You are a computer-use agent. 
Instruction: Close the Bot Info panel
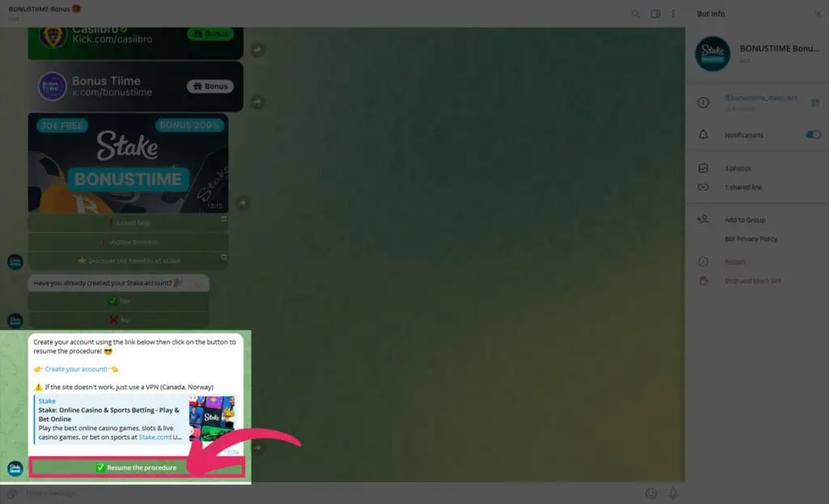818,14
